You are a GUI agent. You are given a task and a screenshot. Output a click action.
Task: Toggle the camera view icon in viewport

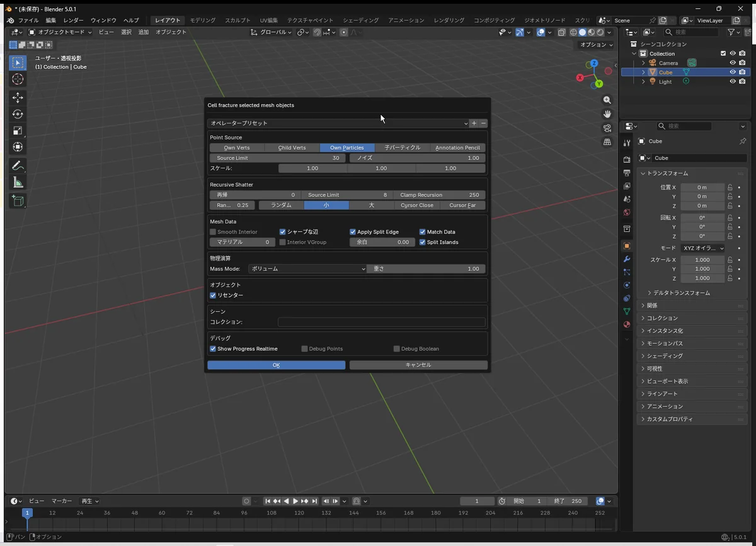point(607,128)
